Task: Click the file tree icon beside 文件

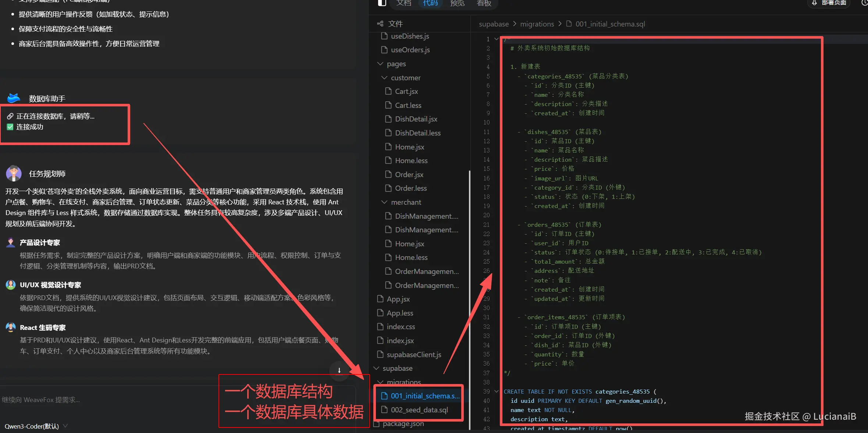Action: pyautogui.click(x=380, y=24)
